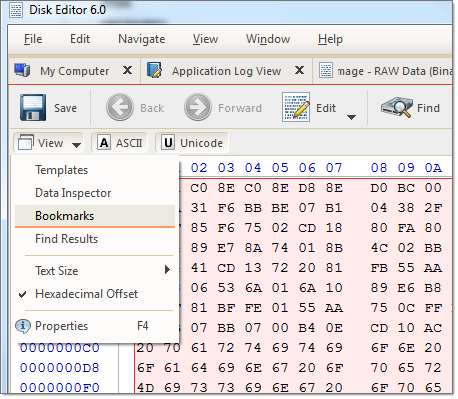This screenshot has width=458, height=399.
Task: Open the File menu
Action: 33,39
